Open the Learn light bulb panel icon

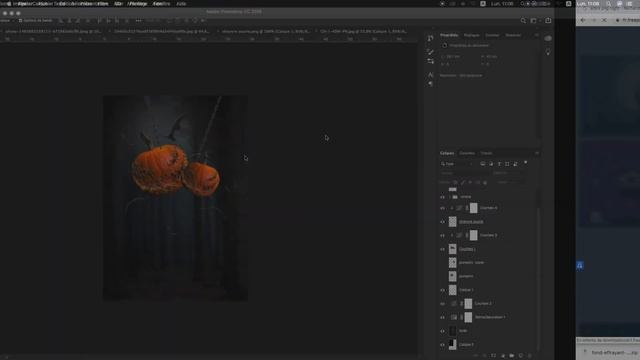[x=548, y=52]
